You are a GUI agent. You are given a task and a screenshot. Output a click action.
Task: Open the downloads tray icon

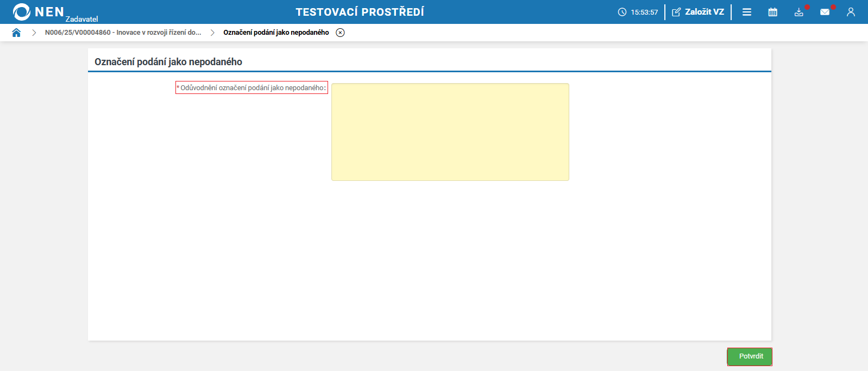(x=799, y=12)
